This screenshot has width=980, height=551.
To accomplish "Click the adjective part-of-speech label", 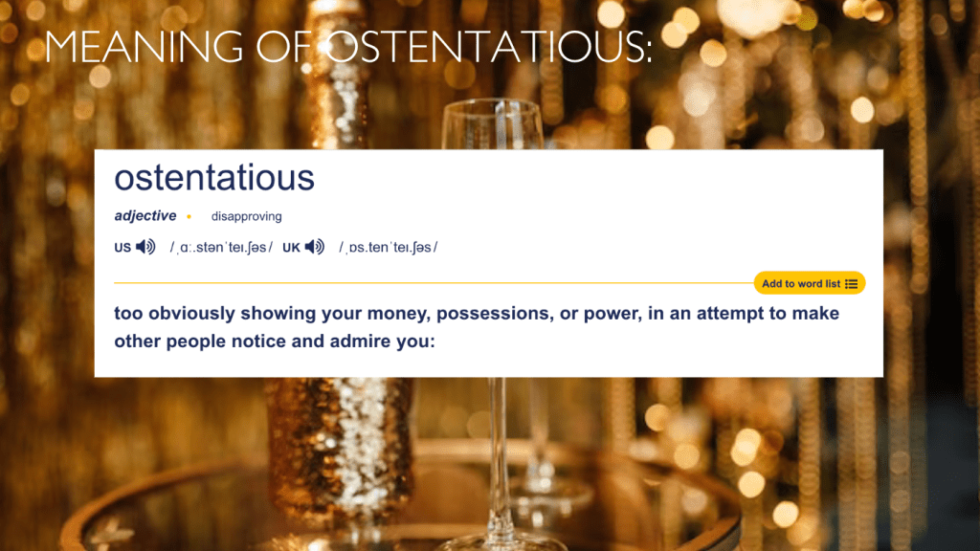I will [x=145, y=216].
